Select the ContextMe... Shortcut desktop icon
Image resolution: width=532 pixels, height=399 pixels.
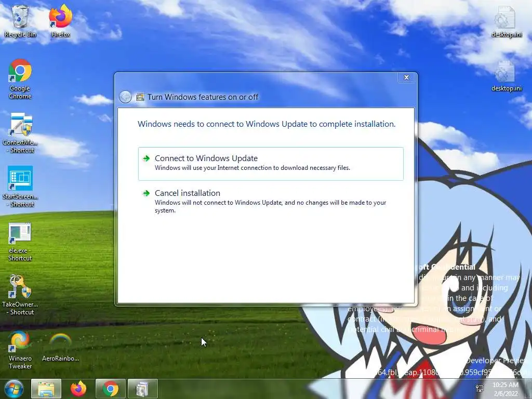point(20,134)
